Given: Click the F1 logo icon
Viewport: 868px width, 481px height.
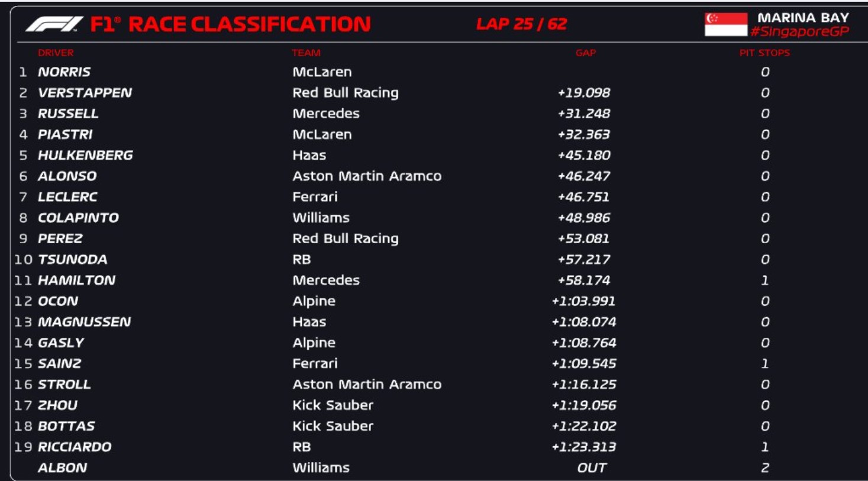Looking at the screenshot, I should point(54,24).
